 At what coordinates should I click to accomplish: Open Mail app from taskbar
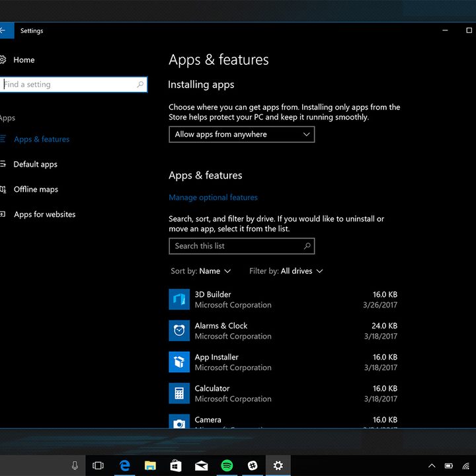pos(201,465)
